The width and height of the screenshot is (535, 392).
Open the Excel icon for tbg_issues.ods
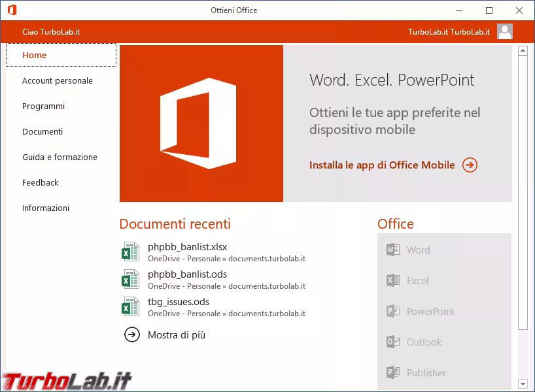(130, 306)
